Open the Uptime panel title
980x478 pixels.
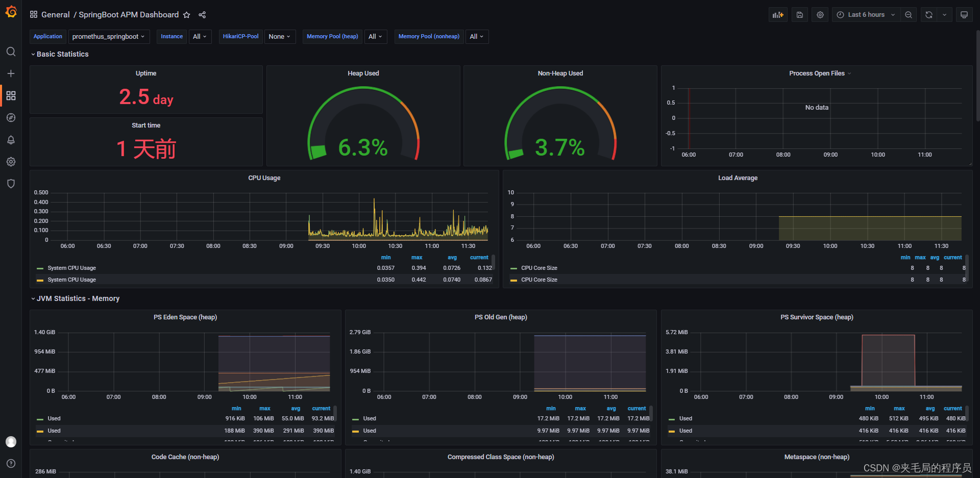point(146,73)
